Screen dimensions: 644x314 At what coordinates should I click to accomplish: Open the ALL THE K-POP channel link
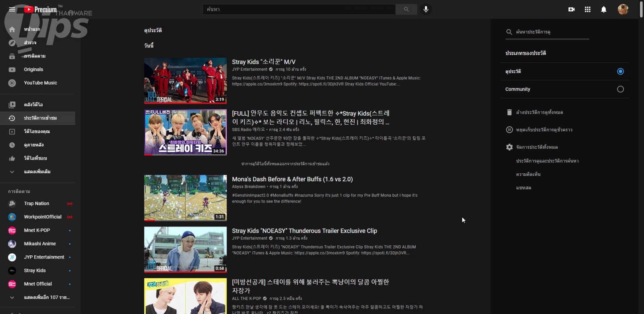[246, 299]
